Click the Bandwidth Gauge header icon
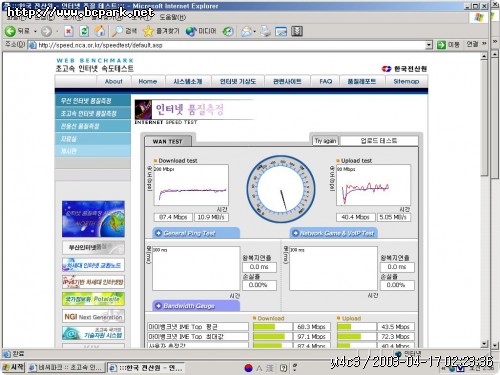This screenshot has width=500, height=375. point(159,306)
